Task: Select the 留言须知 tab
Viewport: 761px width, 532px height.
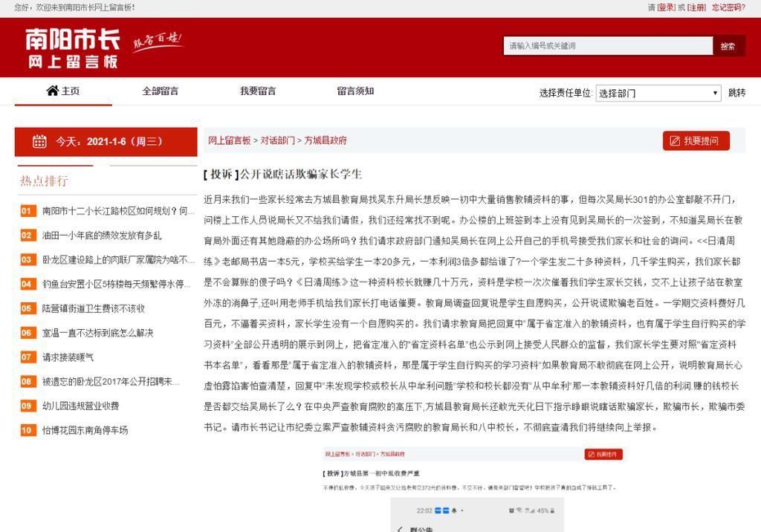Action: [x=355, y=91]
